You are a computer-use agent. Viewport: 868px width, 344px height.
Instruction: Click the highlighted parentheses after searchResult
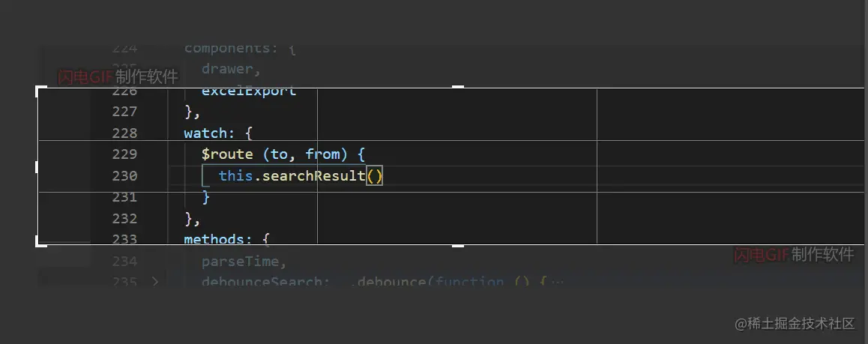(375, 176)
